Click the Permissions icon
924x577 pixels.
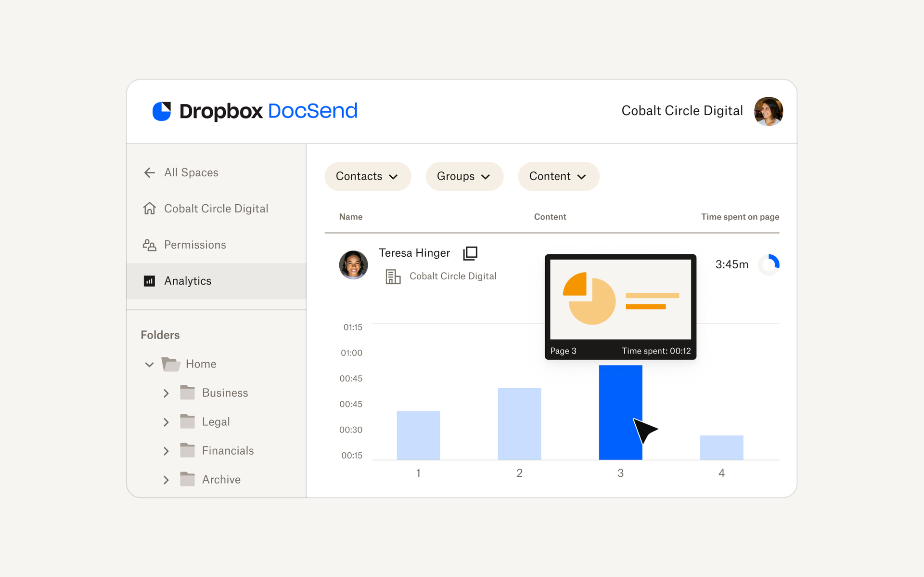[150, 245]
